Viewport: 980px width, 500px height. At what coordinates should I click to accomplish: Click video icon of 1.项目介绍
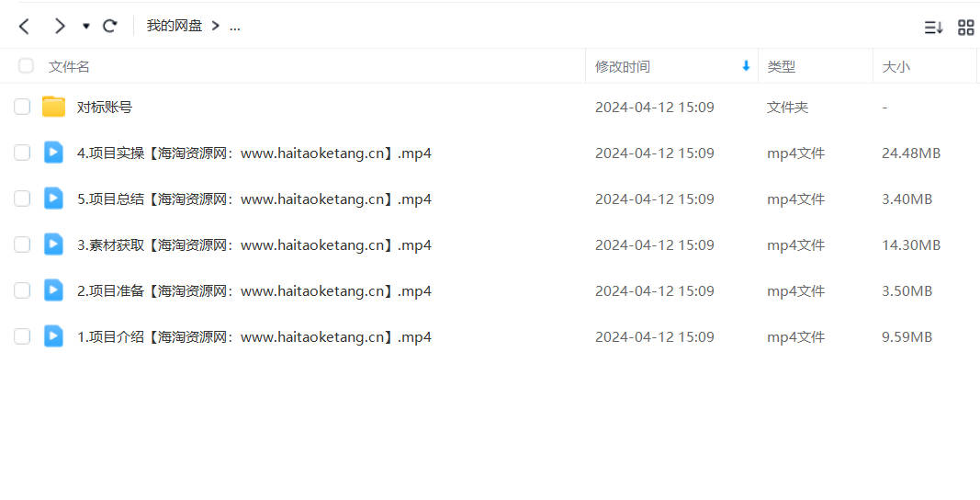[54, 336]
